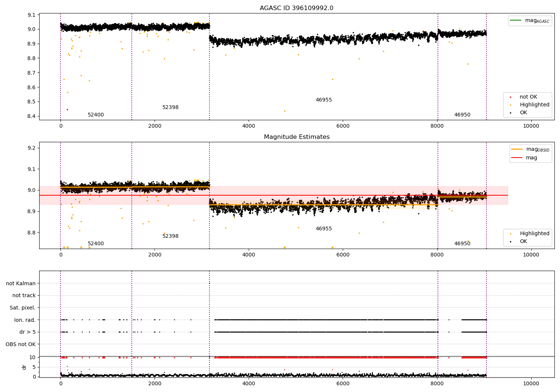
Task: Click the 4000 x-axis tick of top plot
Action: point(249,126)
